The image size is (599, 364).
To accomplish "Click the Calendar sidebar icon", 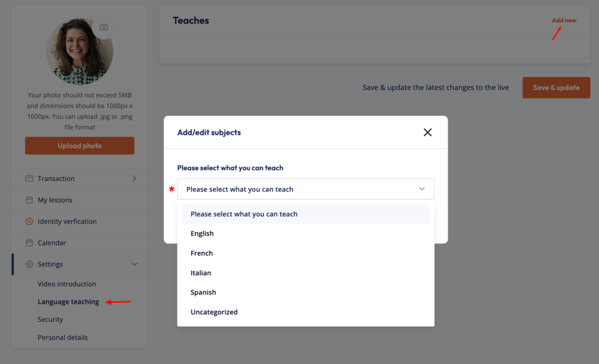I will (x=29, y=243).
